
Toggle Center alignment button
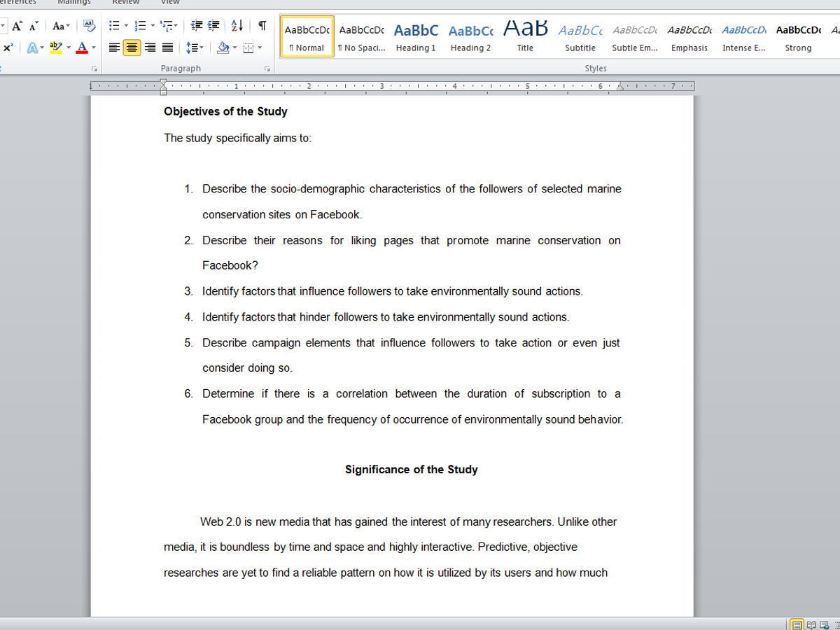coord(132,48)
